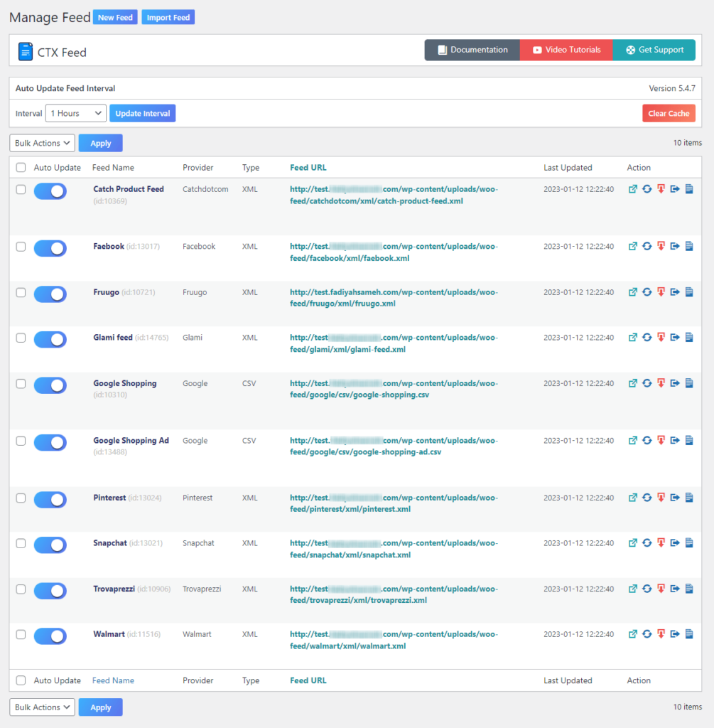Disable Auto Update for Trovaprezzi feed
Image resolution: width=714 pixels, height=728 pixels.
50,591
